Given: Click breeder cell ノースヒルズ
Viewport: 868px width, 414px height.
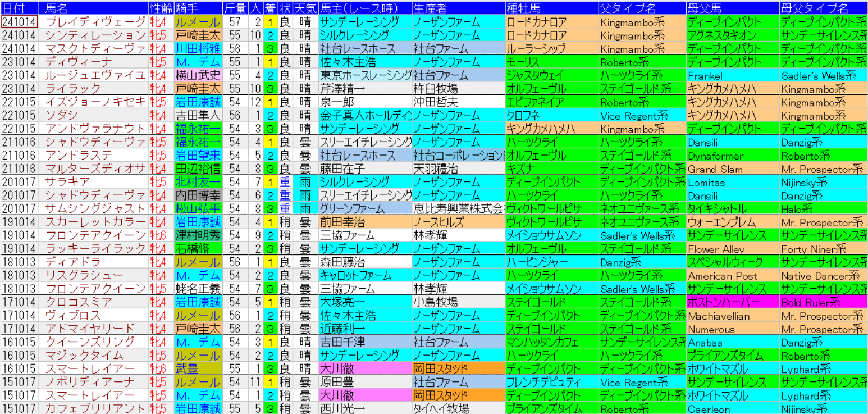Looking at the screenshot, I should coord(458,222).
